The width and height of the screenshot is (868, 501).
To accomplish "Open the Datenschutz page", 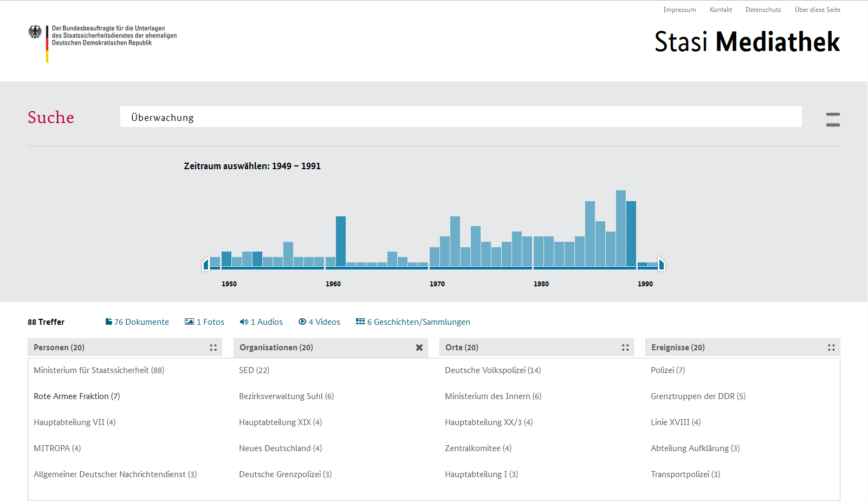I will tap(763, 10).
